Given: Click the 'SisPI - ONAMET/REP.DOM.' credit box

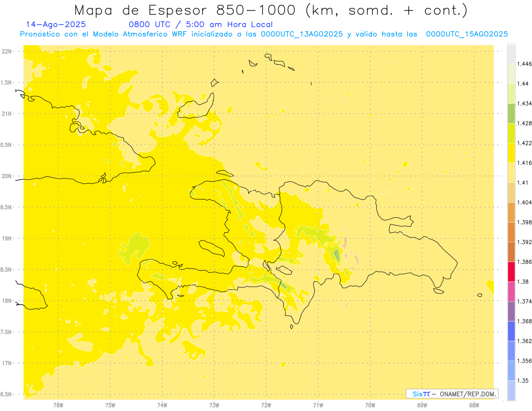Looking at the screenshot, I should [452, 394].
